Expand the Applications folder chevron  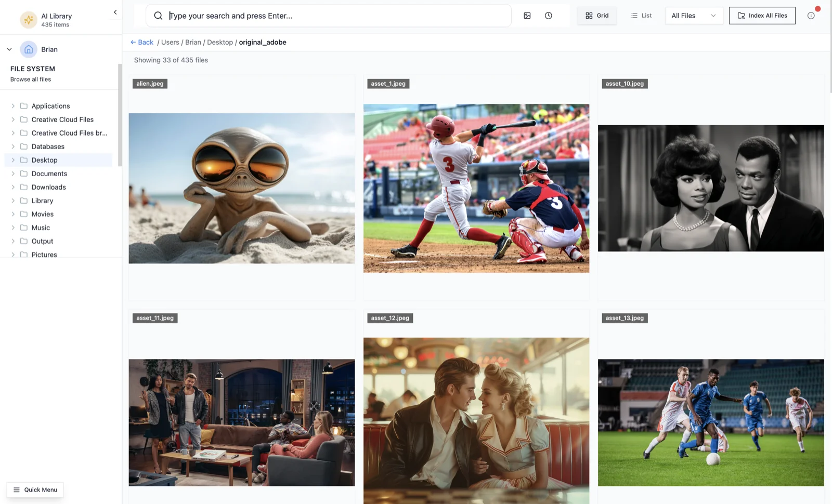(13, 106)
